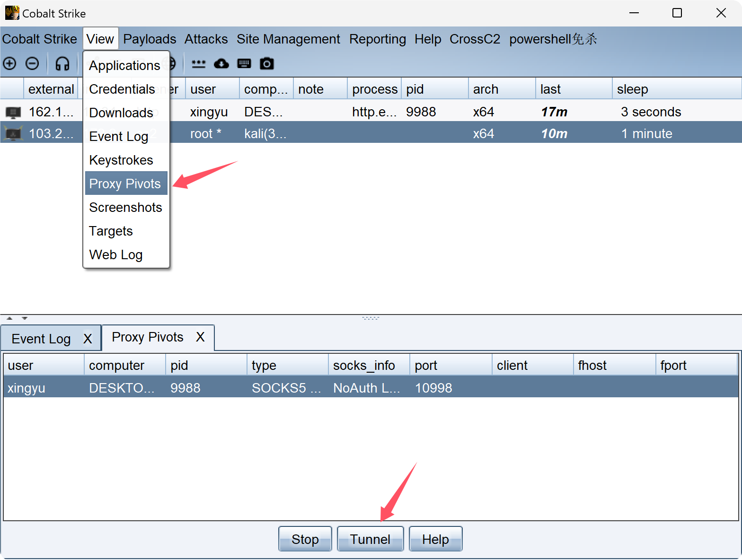Expand the pane using the down divider arrow

24,318
